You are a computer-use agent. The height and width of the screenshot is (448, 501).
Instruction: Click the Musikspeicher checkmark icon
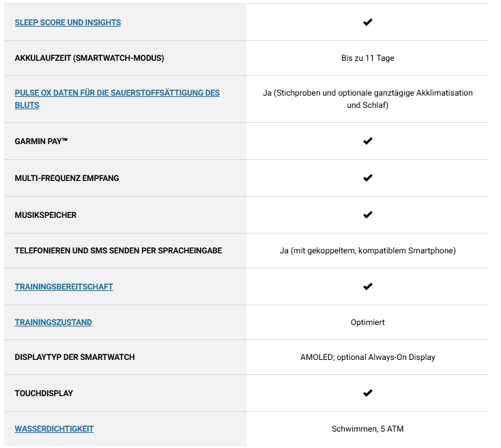coord(367,215)
